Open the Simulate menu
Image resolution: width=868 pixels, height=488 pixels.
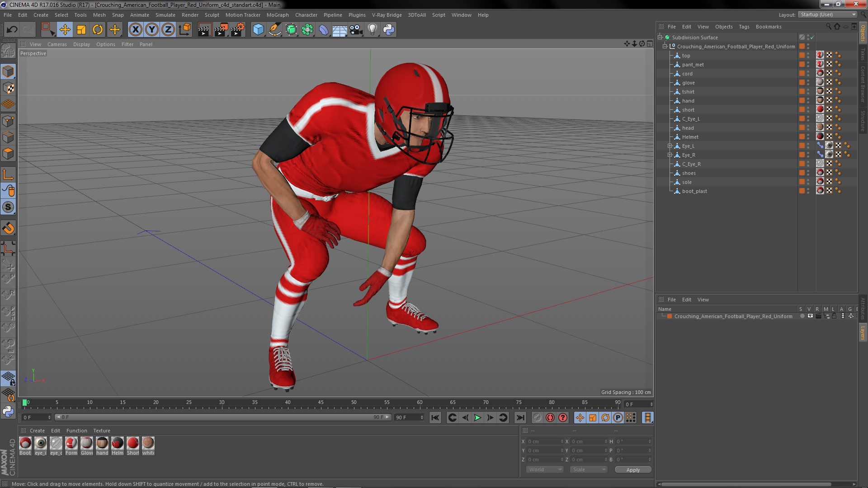pos(165,15)
